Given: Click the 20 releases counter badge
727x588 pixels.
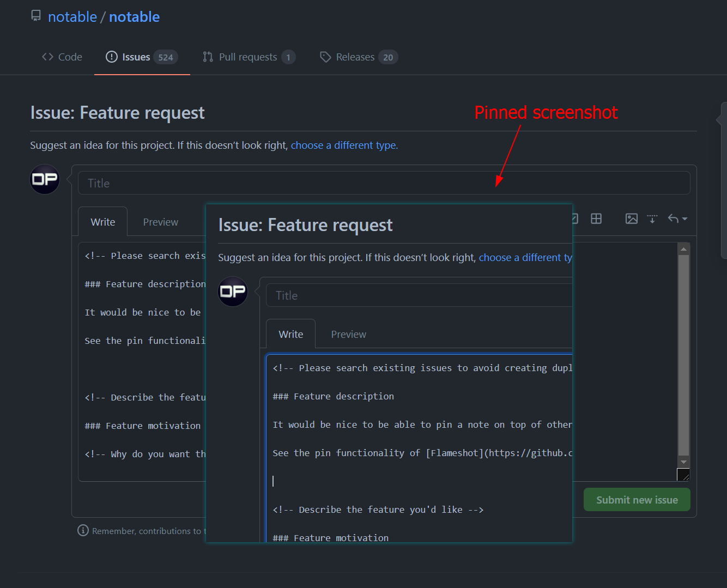Looking at the screenshot, I should pyautogui.click(x=388, y=57).
